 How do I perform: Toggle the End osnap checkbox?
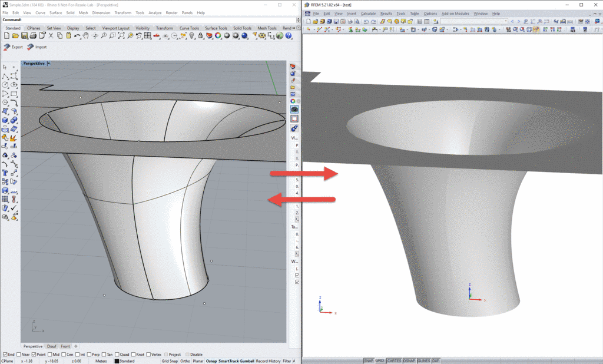[x=5, y=355]
